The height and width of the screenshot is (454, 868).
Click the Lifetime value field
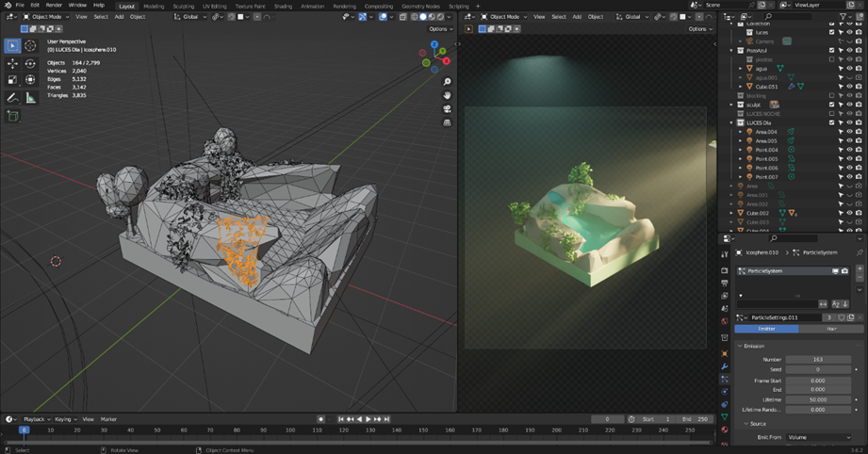pos(818,399)
